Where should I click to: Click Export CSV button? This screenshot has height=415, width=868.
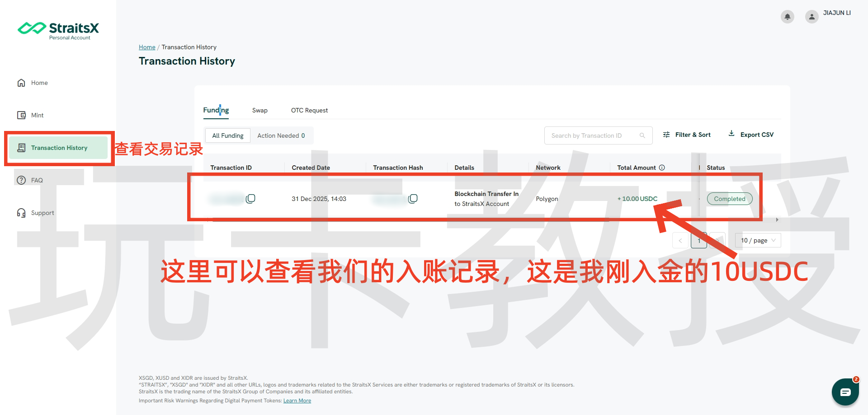pyautogui.click(x=751, y=135)
